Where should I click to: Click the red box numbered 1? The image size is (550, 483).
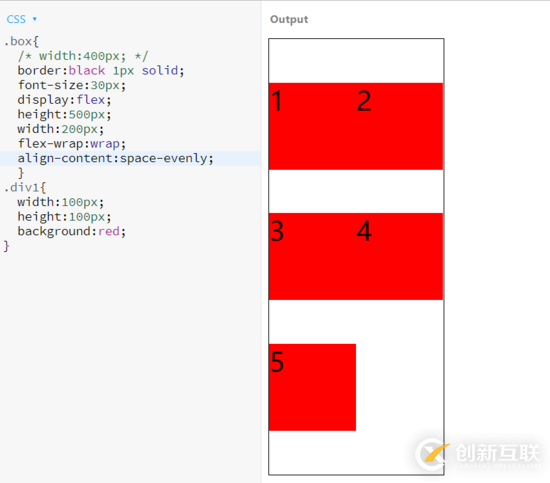[x=313, y=126]
